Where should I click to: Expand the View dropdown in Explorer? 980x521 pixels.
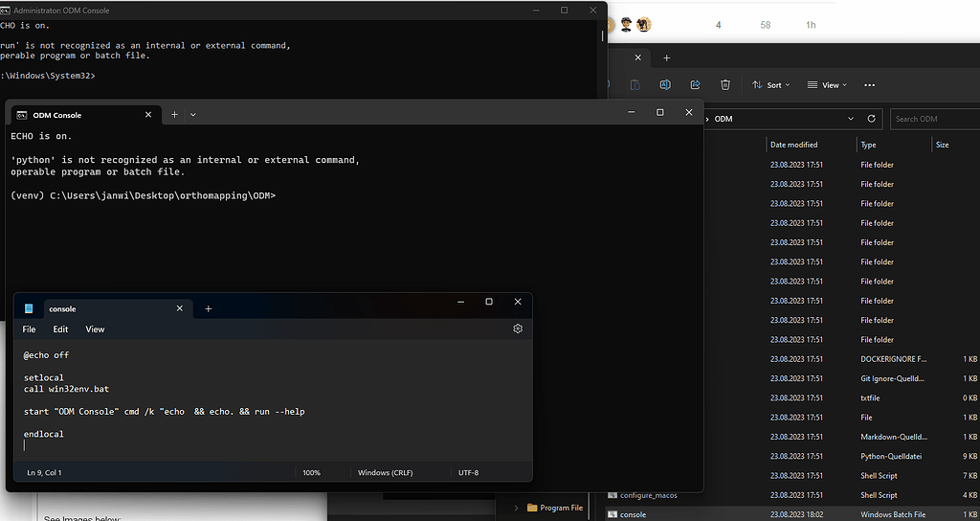point(829,84)
